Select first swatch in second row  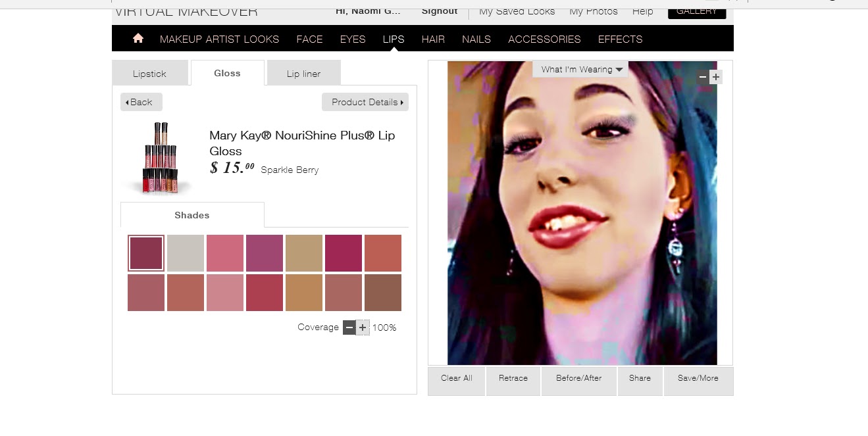[146, 293]
